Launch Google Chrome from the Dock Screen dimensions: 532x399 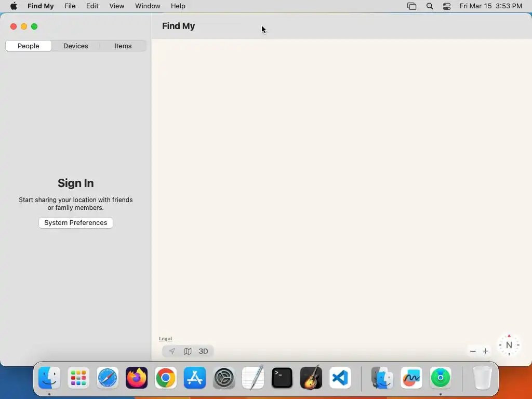(x=166, y=378)
